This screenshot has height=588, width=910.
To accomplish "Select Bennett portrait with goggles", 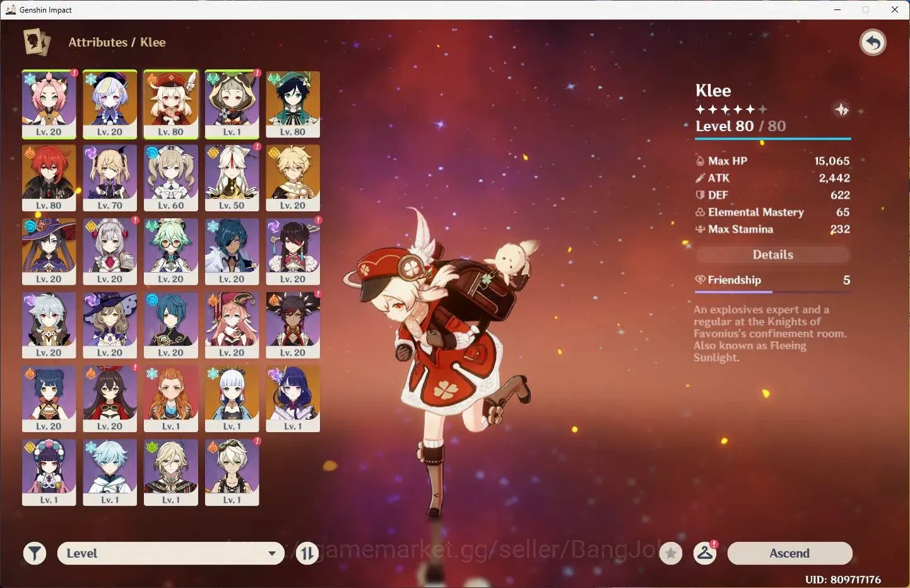I will tap(232, 473).
